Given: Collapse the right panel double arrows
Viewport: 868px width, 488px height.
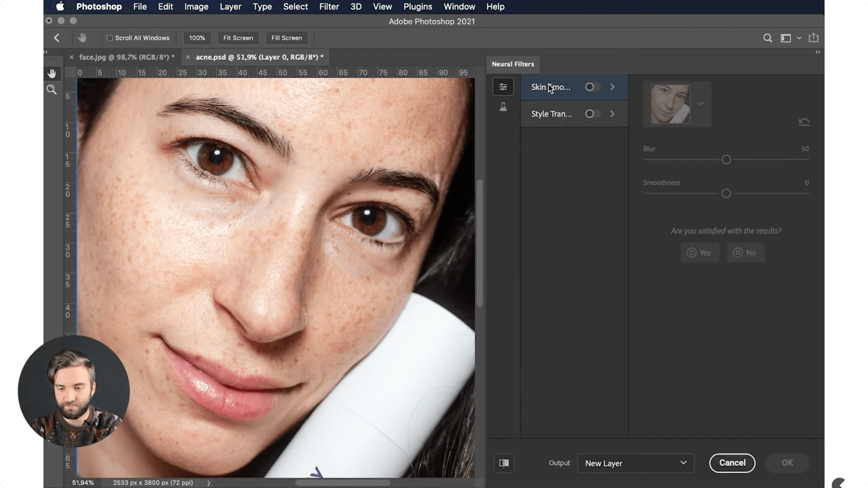Looking at the screenshot, I should point(818,52).
